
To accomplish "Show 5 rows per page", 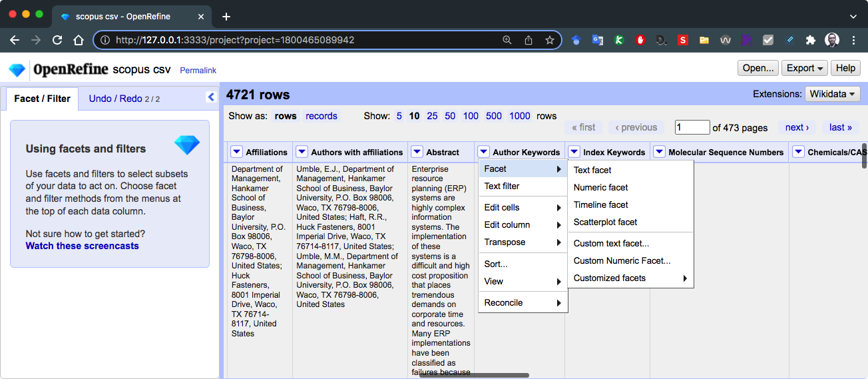I will coord(399,116).
